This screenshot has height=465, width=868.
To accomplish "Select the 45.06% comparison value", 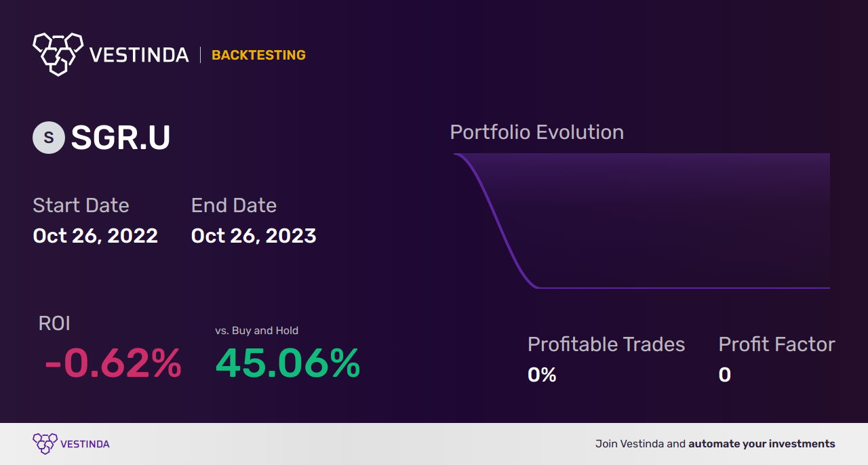I will tap(288, 363).
